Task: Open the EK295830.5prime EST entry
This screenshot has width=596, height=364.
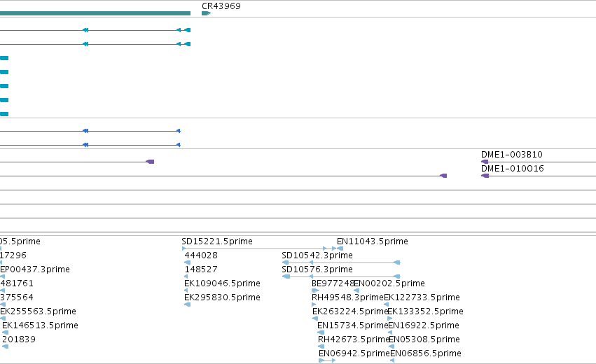Action: point(222,297)
